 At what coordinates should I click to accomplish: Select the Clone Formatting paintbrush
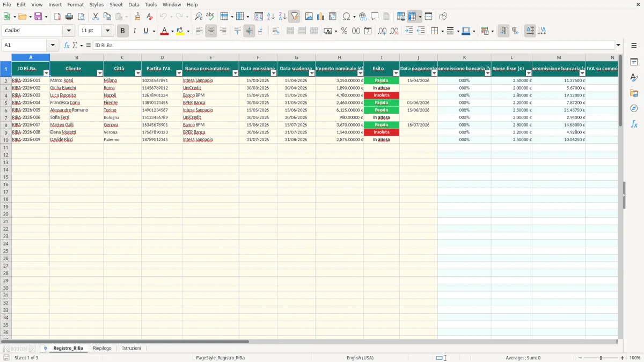click(138, 17)
